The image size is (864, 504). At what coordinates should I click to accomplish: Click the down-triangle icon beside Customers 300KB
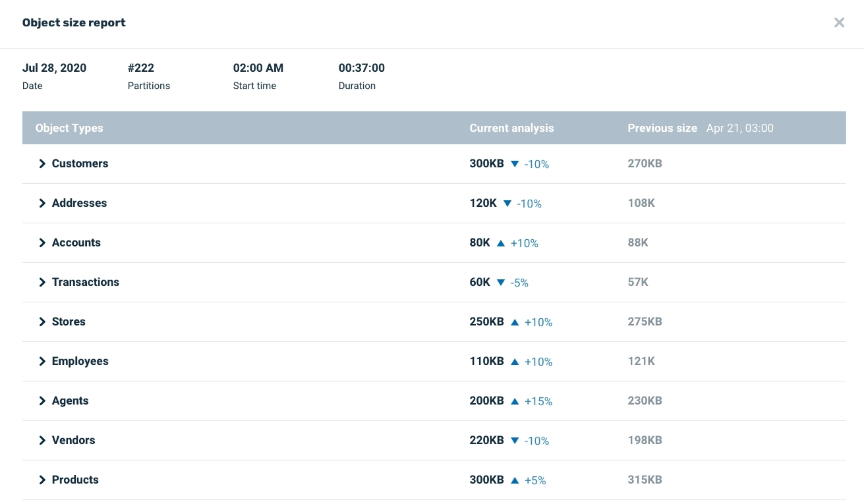pyautogui.click(x=515, y=164)
